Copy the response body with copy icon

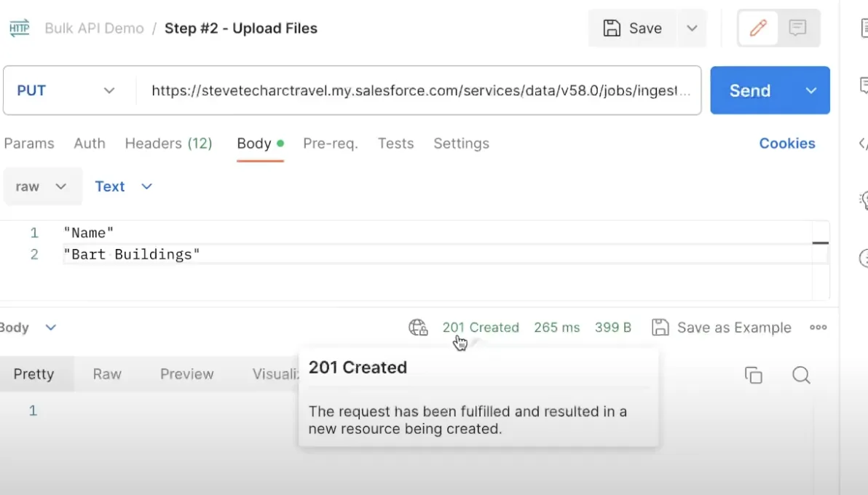[x=754, y=375]
